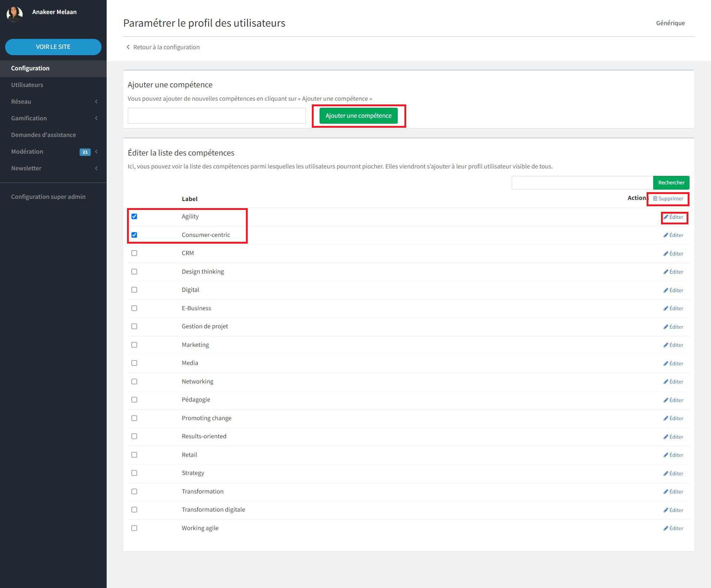Click the Ajouter une compétence green button
The image size is (711, 588).
tap(358, 116)
